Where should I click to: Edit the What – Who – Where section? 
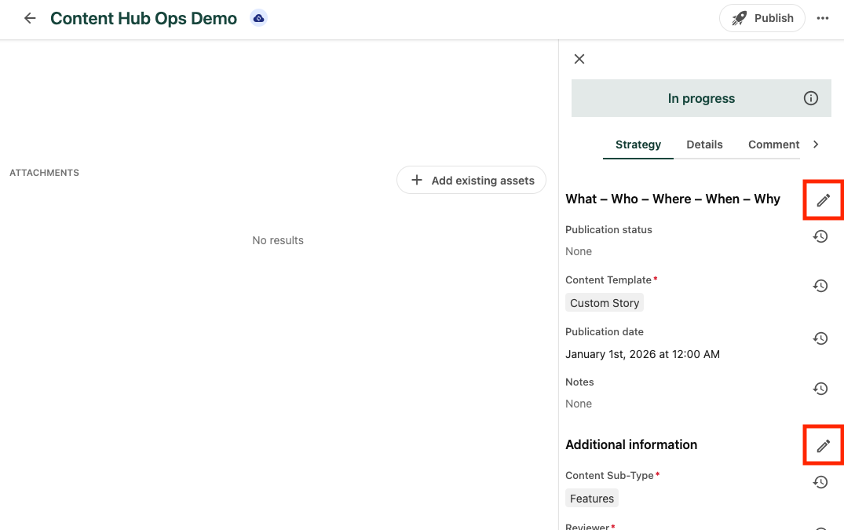coord(823,200)
